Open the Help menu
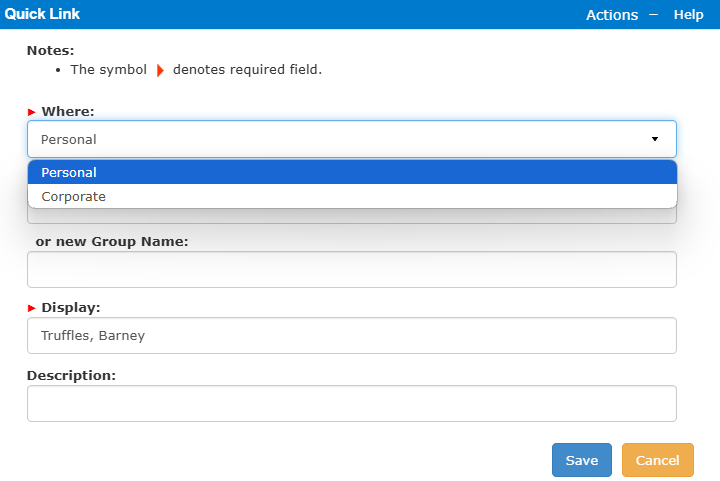 [688, 15]
